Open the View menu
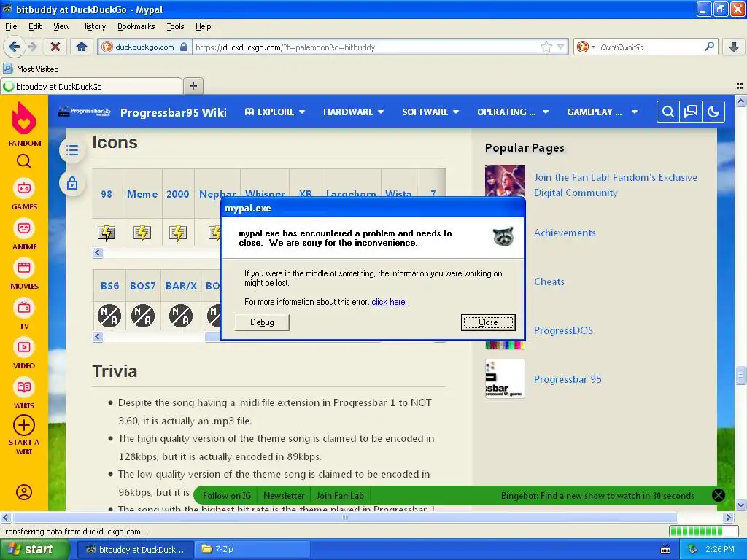This screenshot has width=747, height=560. click(x=61, y=26)
